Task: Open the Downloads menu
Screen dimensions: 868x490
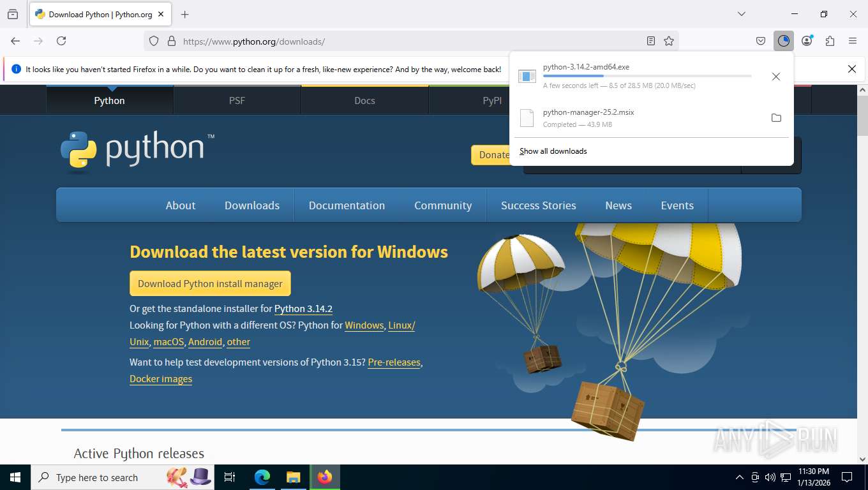Action: 252,205
